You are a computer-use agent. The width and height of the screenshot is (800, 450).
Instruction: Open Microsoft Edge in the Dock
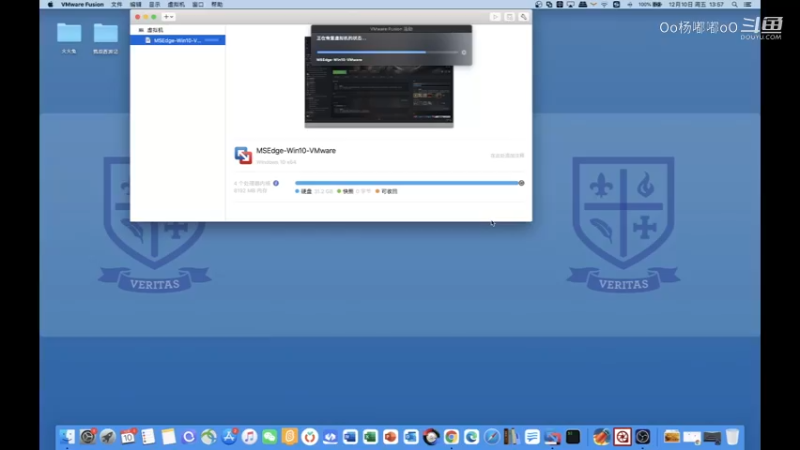tap(471, 437)
